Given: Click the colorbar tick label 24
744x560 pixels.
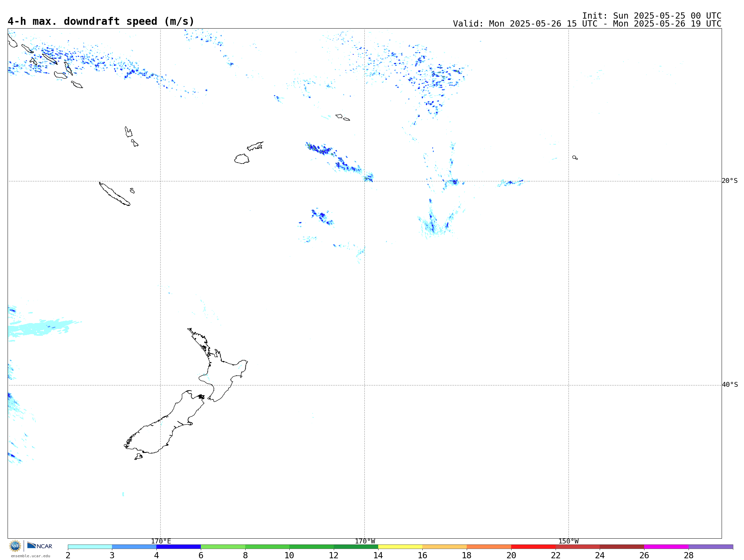Looking at the screenshot, I should tap(600, 556).
